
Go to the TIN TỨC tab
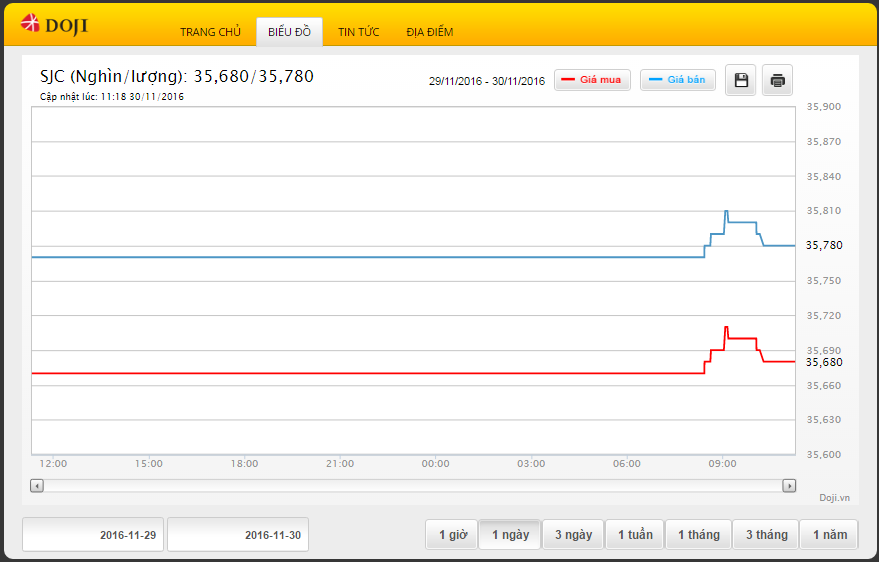(358, 32)
